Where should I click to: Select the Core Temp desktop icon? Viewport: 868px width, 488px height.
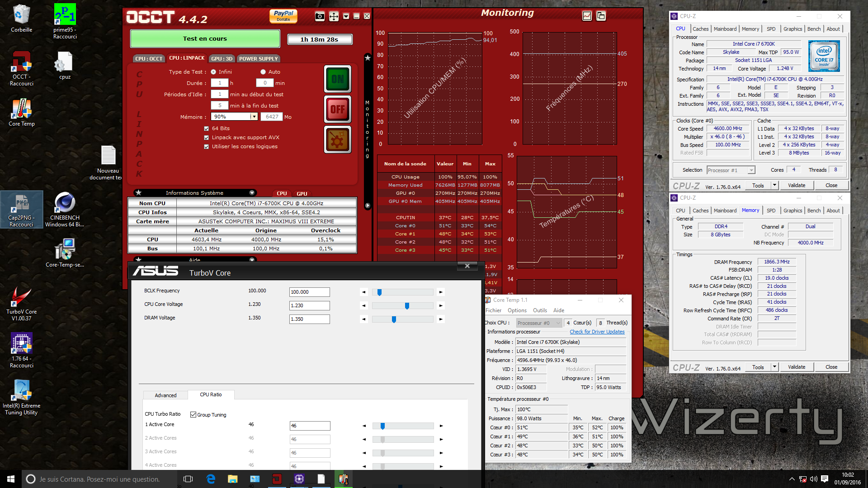coord(22,113)
